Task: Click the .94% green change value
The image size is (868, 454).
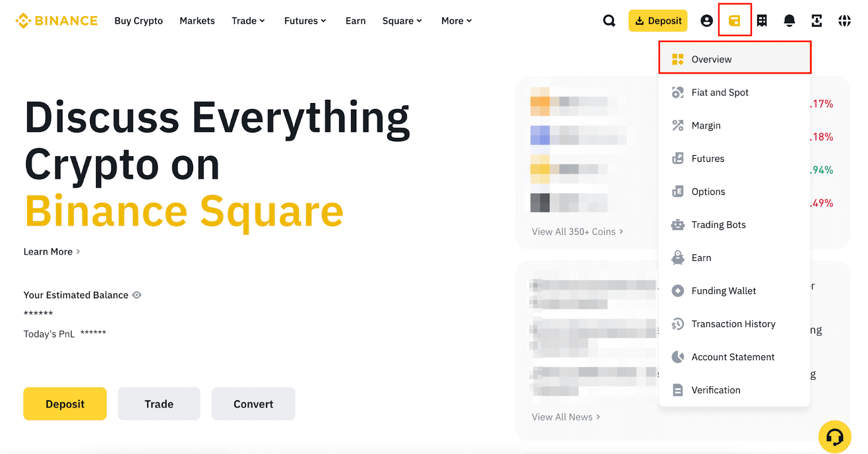Action: click(x=821, y=170)
